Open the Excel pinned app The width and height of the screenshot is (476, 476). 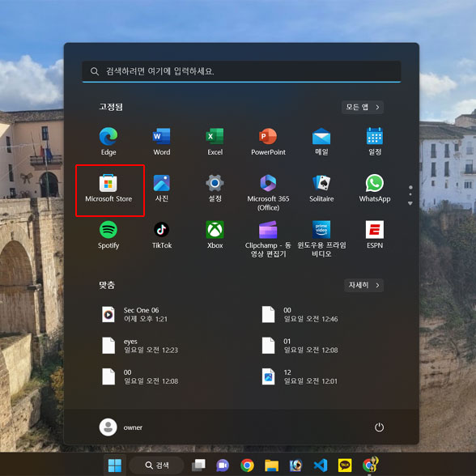(x=215, y=142)
